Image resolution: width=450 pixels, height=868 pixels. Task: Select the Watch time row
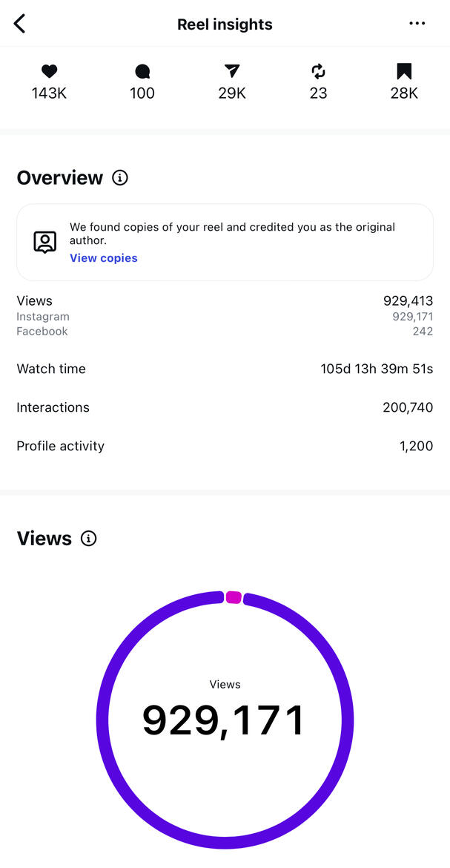225,369
